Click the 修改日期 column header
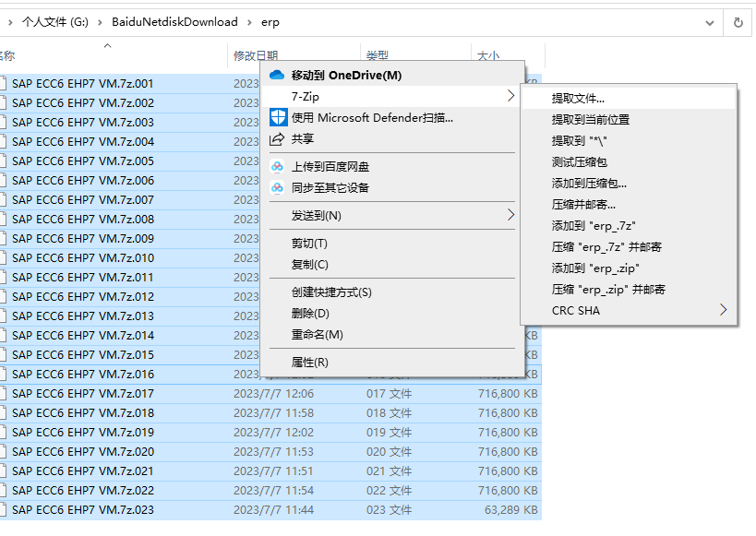 pyautogui.click(x=256, y=56)
